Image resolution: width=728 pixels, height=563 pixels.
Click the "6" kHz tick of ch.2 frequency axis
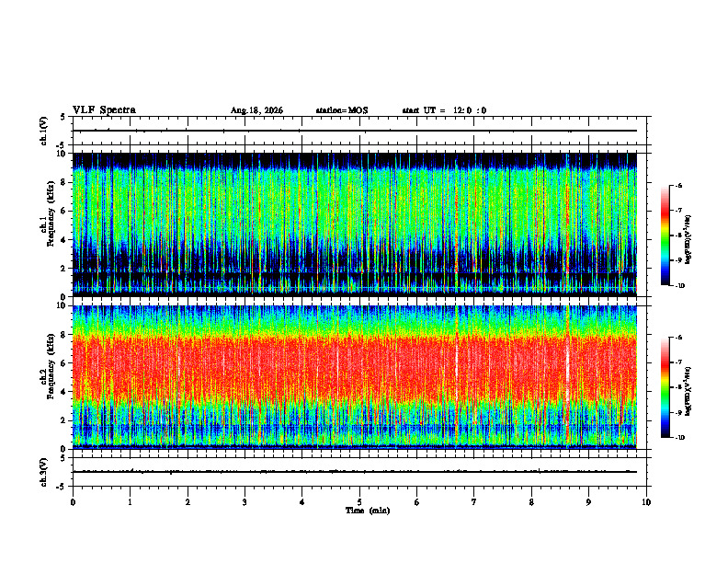(x=63, y=363)
